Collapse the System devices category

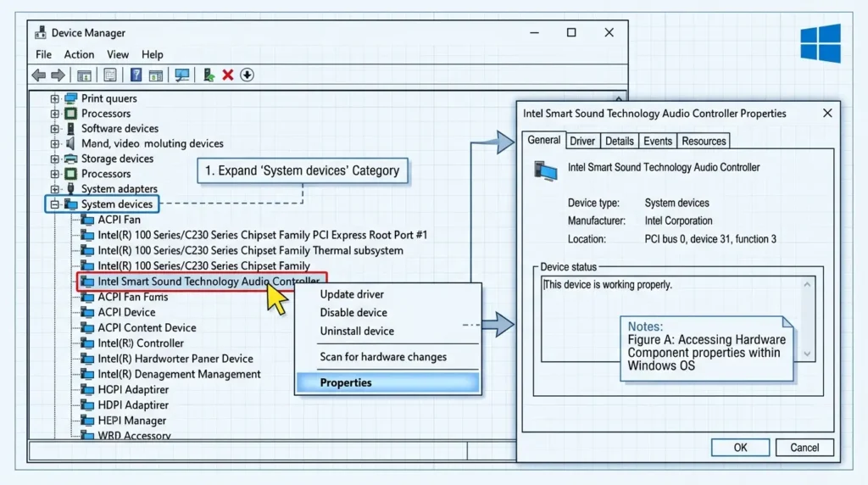coord(54,204)
